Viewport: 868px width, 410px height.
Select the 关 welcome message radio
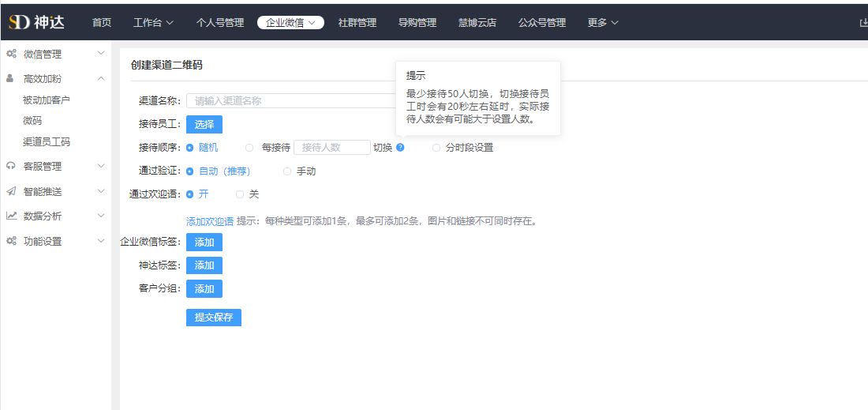point(240,194)
